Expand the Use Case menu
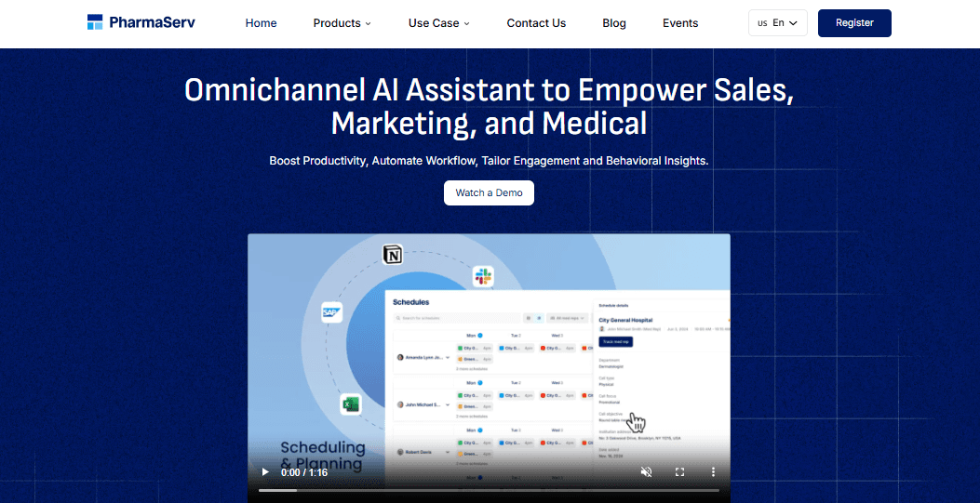980x503 pixels. [438, 23]
